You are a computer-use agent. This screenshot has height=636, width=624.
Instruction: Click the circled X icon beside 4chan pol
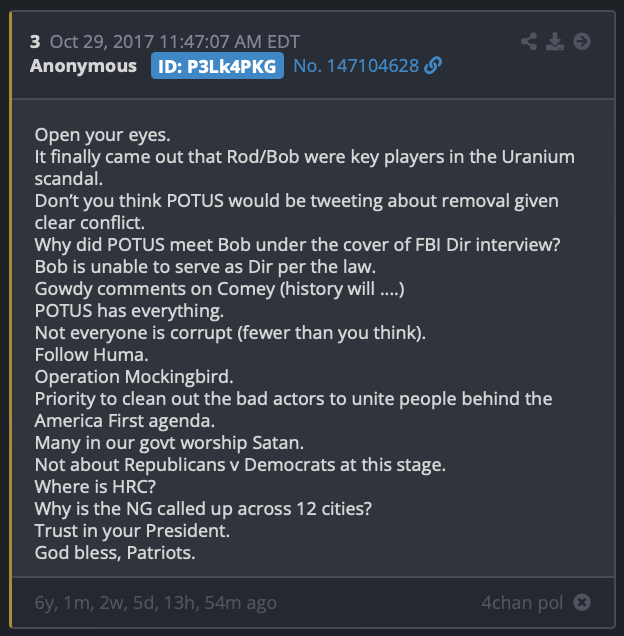coord(582,602)
